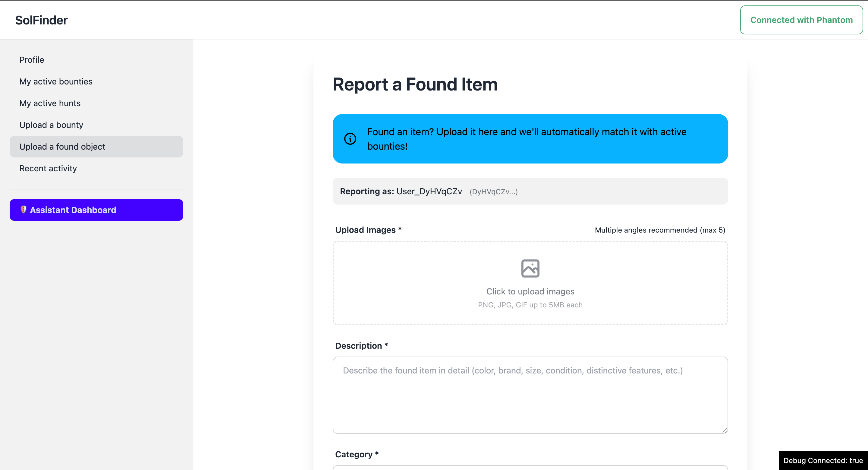Click the blue info banner text
Image resolution: width=868 pixels, height=470 pixels.
(x=526, y=139)
